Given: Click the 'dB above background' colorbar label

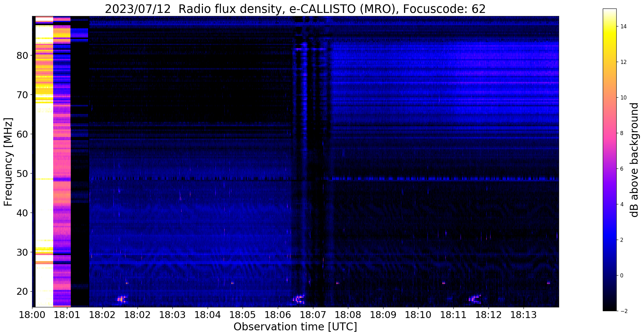Looking at the screenshot, I should point(635,160).
